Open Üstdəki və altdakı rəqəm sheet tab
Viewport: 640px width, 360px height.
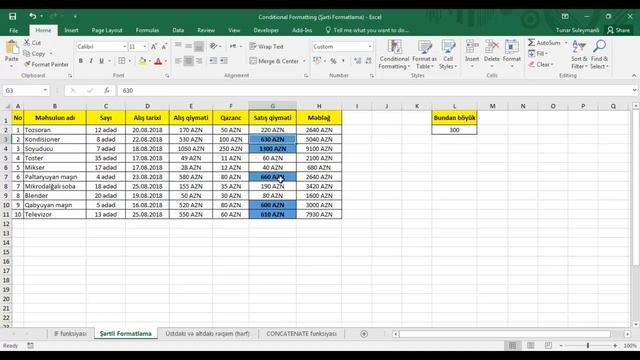207,333
